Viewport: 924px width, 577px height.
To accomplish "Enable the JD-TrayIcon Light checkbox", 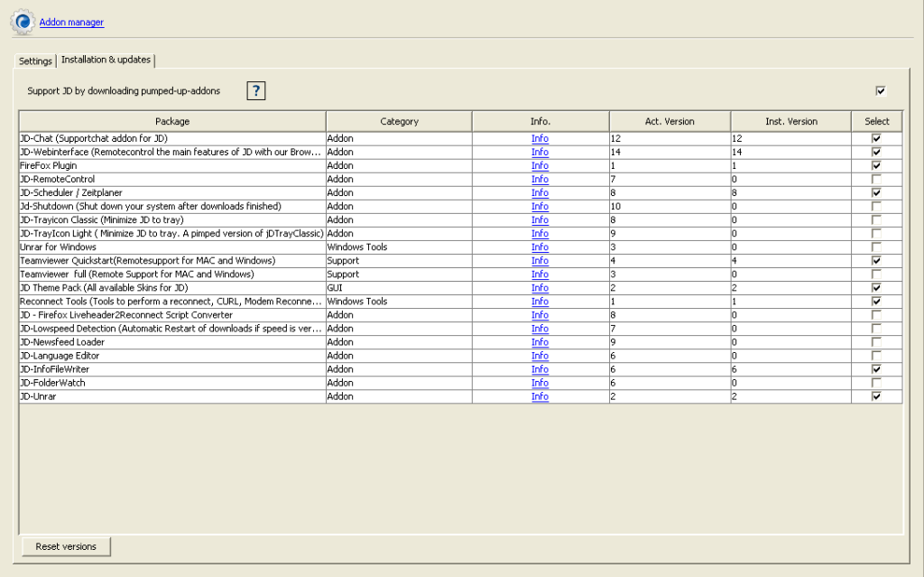I will pyautogui.click(x=876, y=234).
